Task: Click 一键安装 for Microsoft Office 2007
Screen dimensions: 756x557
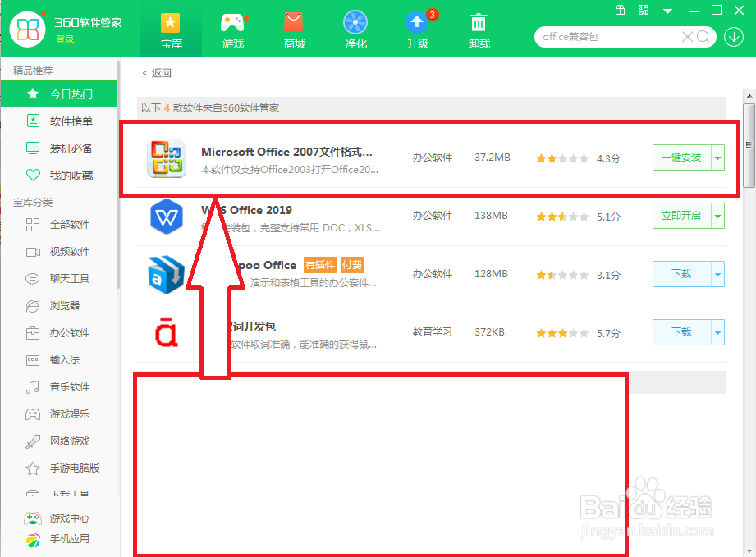Action: click(x=682, y=158)
